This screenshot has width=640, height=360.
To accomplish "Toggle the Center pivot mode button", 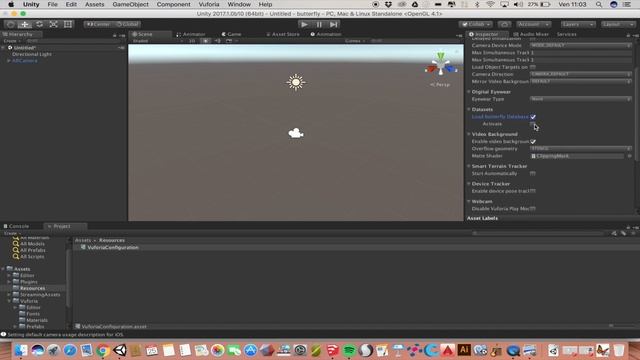I will coord(98,24).
